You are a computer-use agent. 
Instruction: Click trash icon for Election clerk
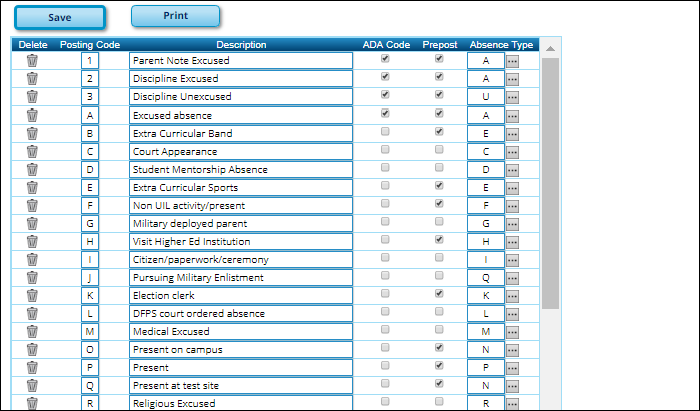click(x=32, y=295)
